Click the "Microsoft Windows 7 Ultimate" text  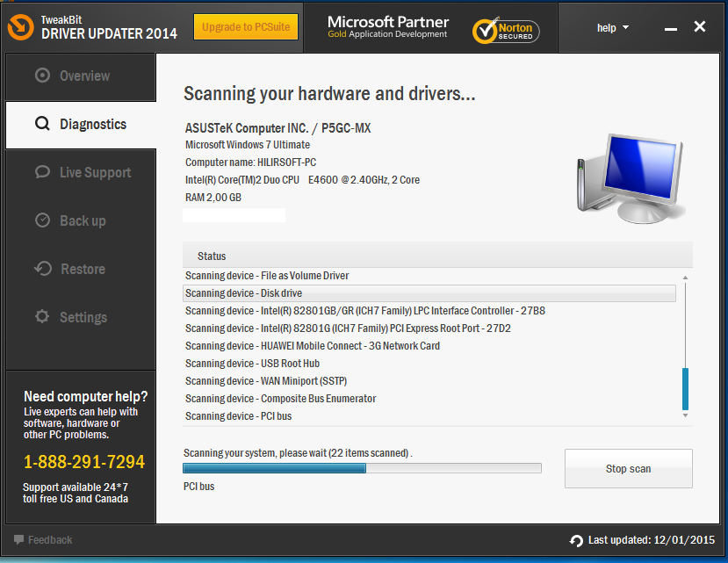[248, 145]
